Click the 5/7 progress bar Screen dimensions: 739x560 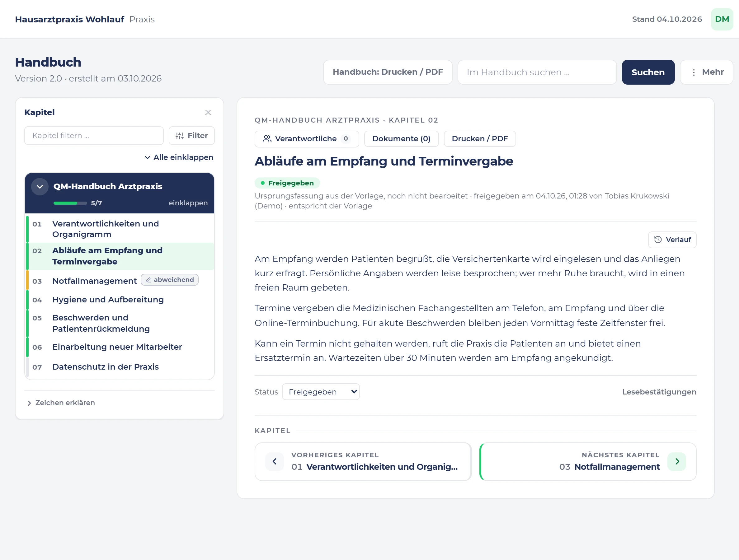point(70,203)
